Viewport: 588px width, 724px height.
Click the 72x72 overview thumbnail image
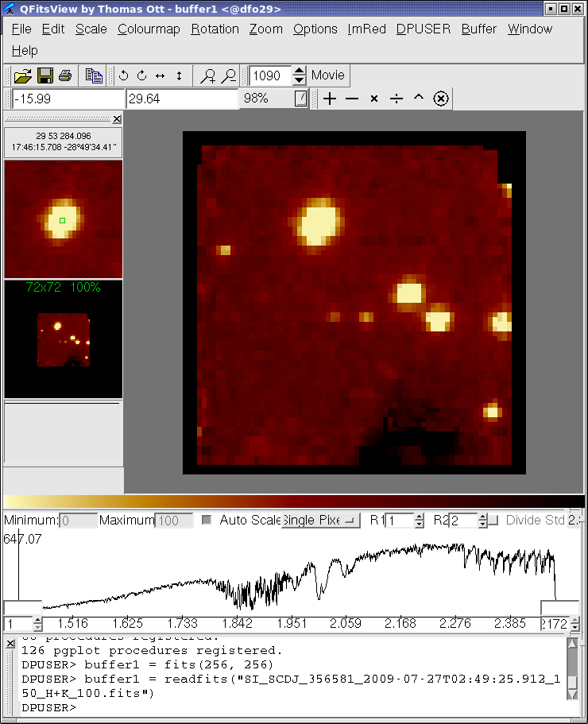pyautogui.click(x=64, y=339)
